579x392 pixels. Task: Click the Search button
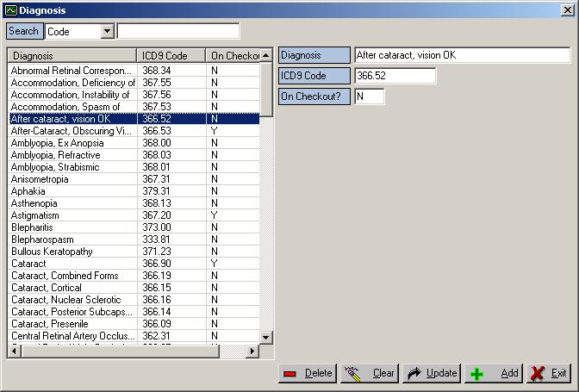(23, 31)
